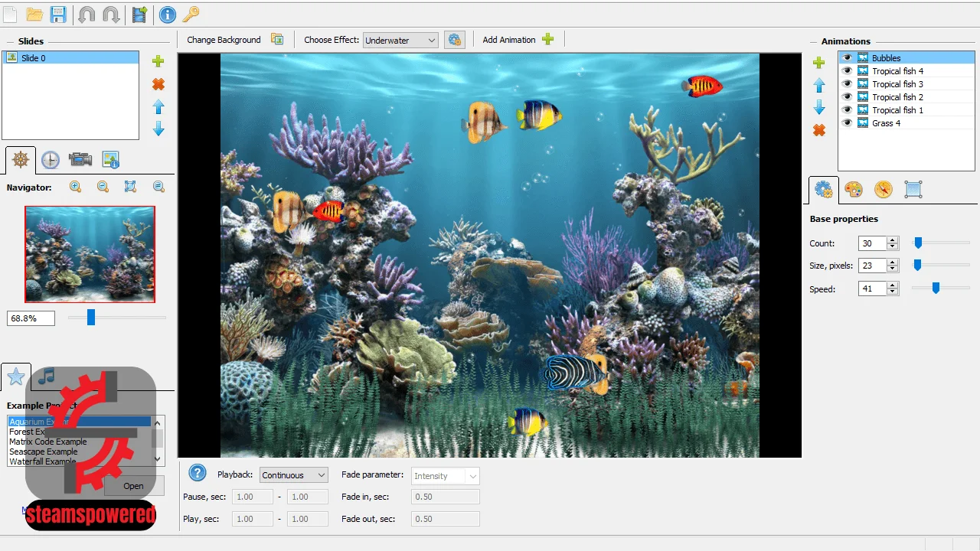
Task: Zoom in using Navigator magnifier plus
Action: click(x=75, y=187)
